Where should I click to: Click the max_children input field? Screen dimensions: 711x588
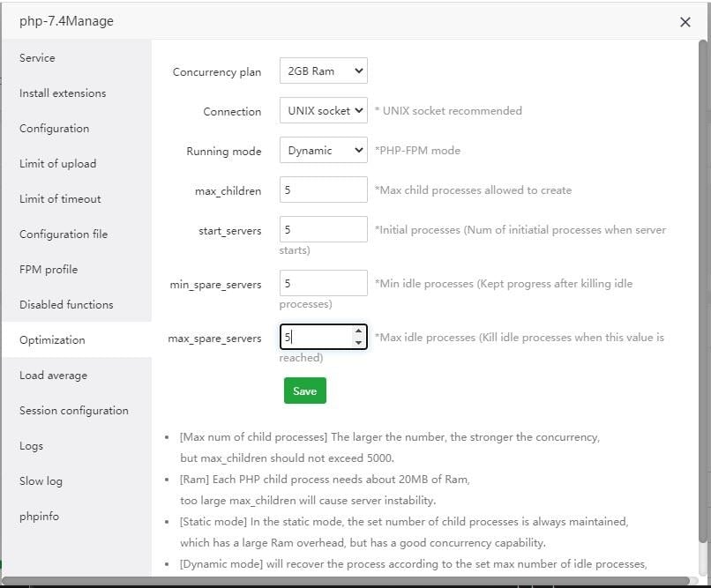pos(323,190)
